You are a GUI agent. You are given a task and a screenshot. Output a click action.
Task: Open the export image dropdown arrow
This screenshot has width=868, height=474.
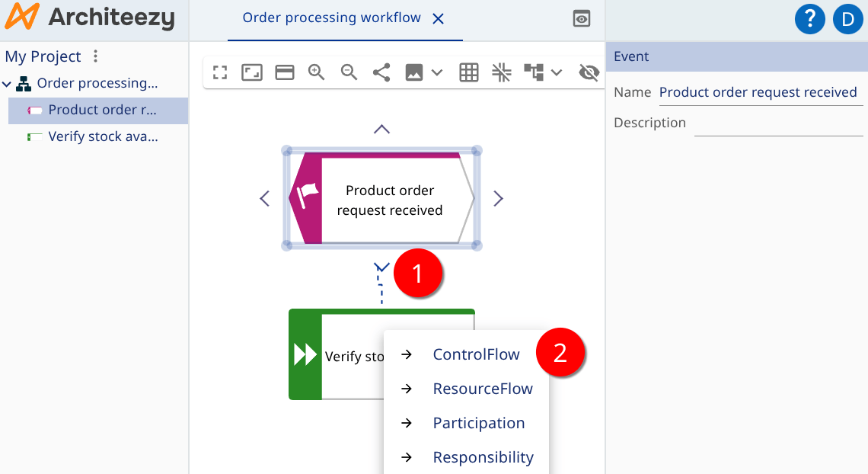point(437,72)
